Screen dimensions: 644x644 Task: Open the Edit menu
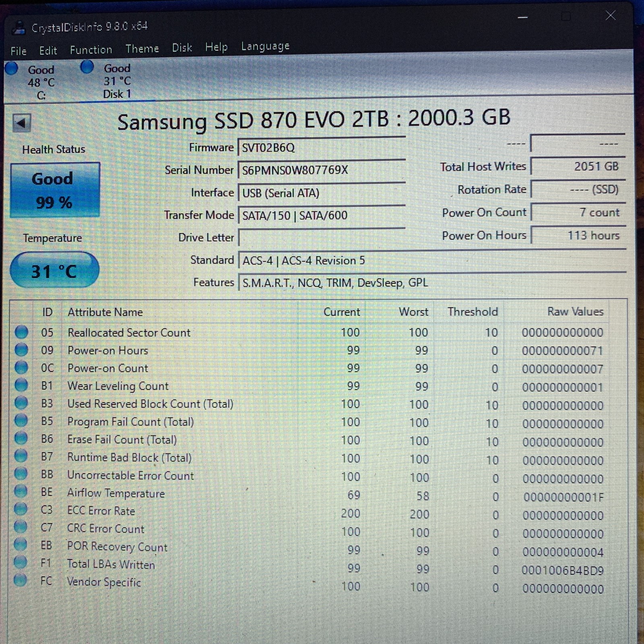[48, 50]
